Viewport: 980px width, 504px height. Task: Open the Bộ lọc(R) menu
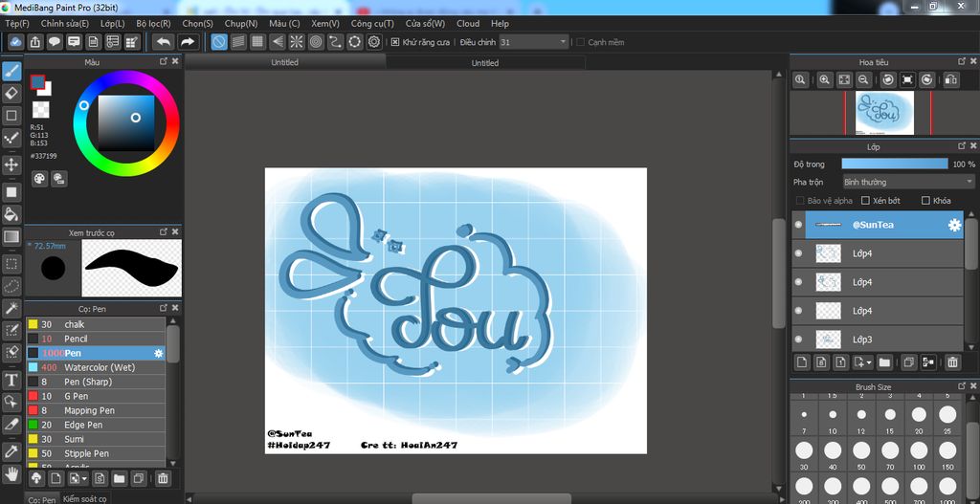click(x=154, y=24)
